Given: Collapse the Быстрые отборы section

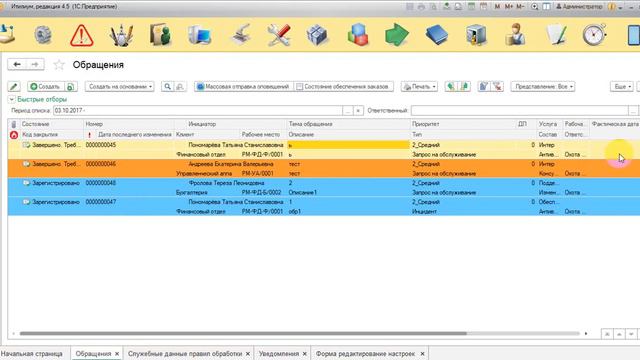Looking at the screenshot, I should pyautogui.click(x=12, y=99).
